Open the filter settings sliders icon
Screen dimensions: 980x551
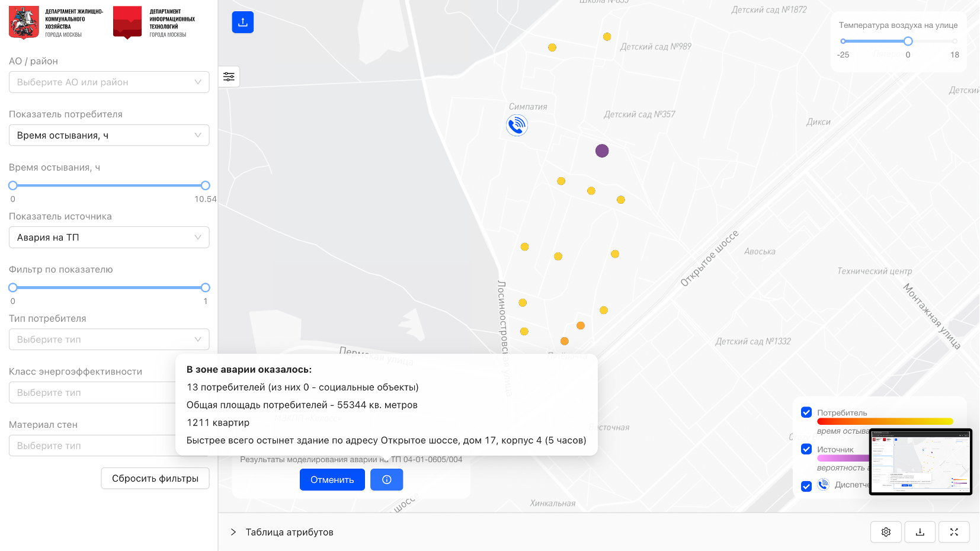coord(229,76)
